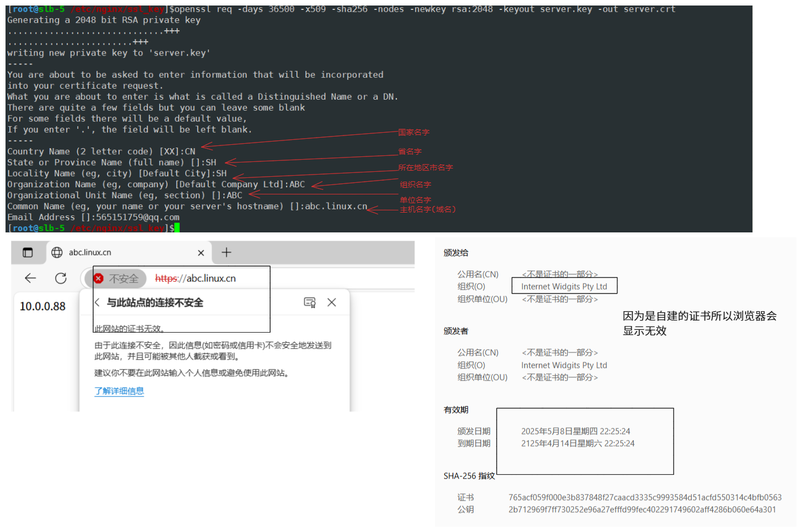Select the abc.linux.cn tab title
The height and width of the screenshot is (532, 802).
coord(90,252)
